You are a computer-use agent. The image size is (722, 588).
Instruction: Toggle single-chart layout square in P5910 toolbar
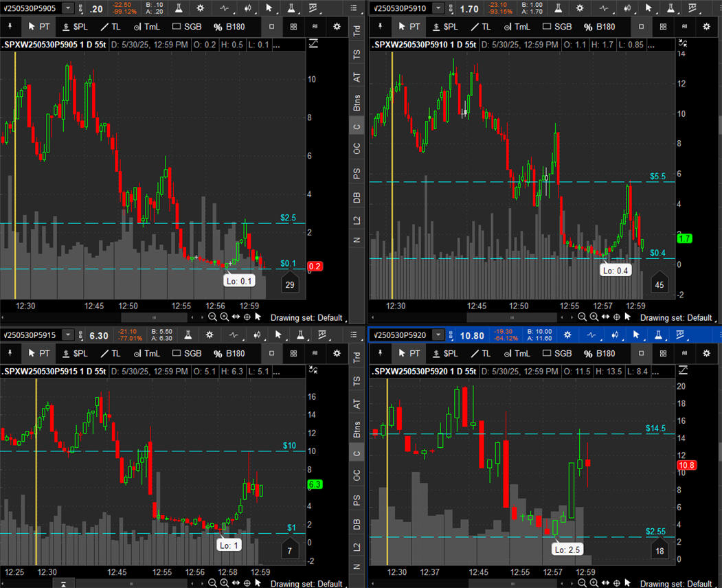[x=641, y=27]
